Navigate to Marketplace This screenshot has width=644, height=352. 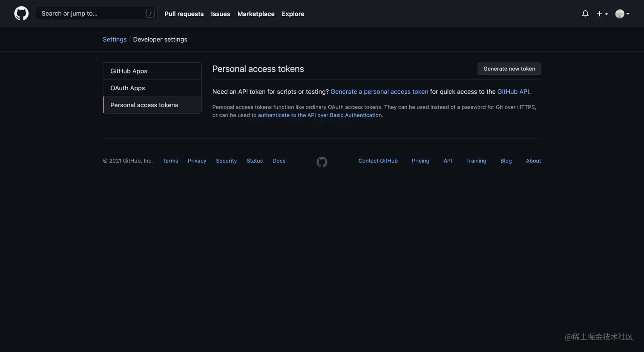pyautogui.click(x=256, y=14)
